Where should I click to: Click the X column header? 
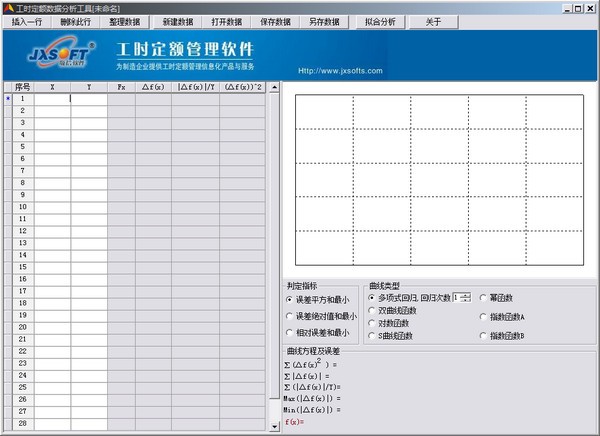point(52,87)
